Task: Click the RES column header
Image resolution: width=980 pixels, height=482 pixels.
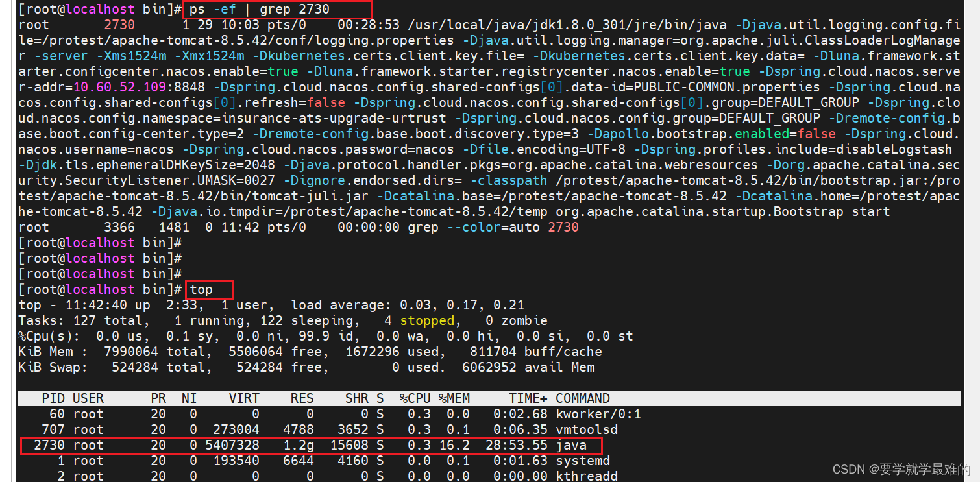Action: coord(302,398)
